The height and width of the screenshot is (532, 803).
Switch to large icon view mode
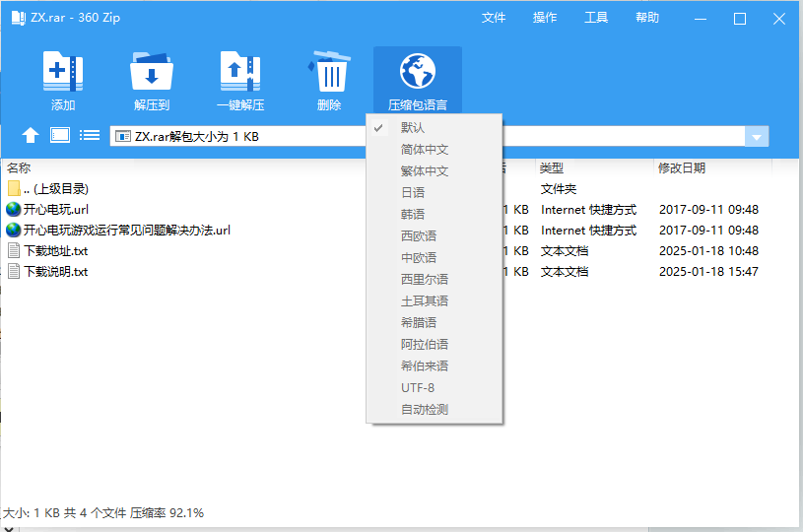(x=60, y=136)
